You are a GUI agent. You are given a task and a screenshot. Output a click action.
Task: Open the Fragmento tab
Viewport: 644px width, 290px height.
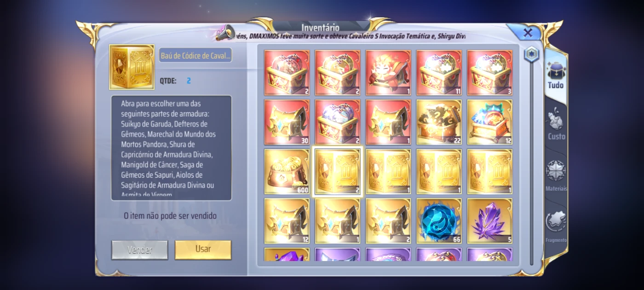[556, 227]
